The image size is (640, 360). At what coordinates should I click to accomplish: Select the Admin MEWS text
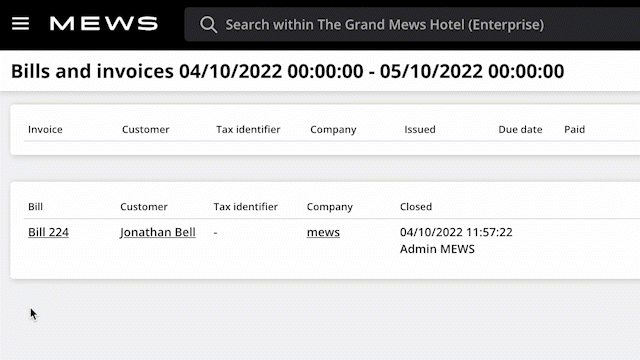(x=437, y=249)
